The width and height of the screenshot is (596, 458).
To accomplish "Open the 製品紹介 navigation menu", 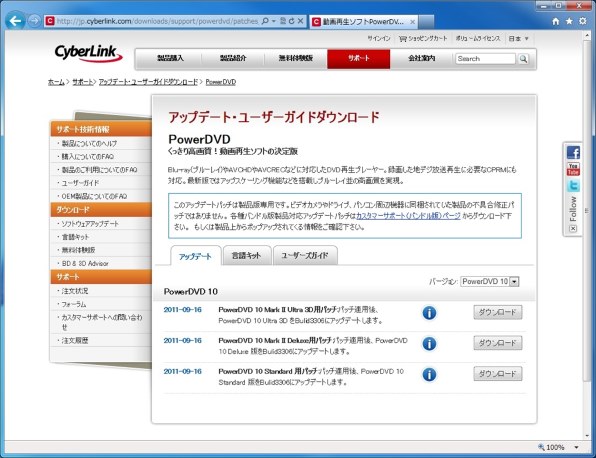I will (233, 59).
